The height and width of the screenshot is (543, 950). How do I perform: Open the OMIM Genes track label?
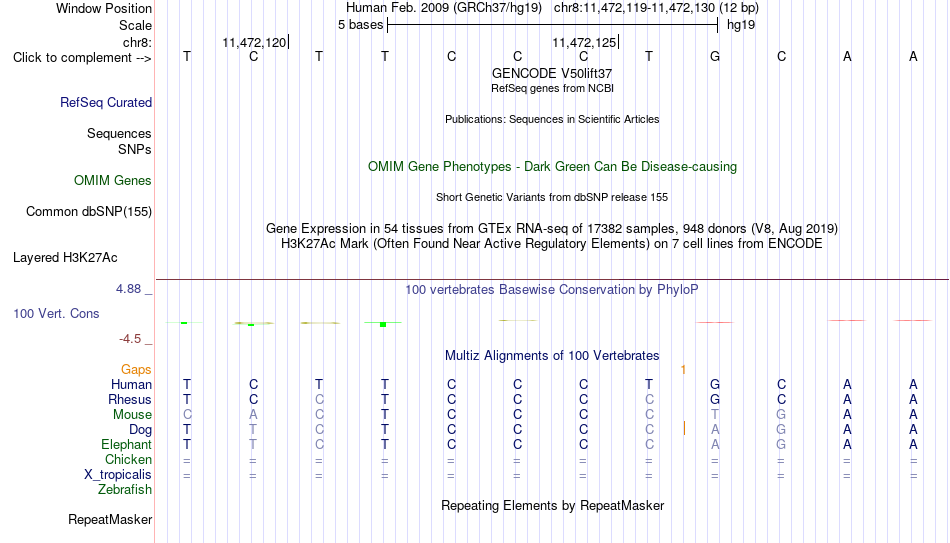point(113,181)
